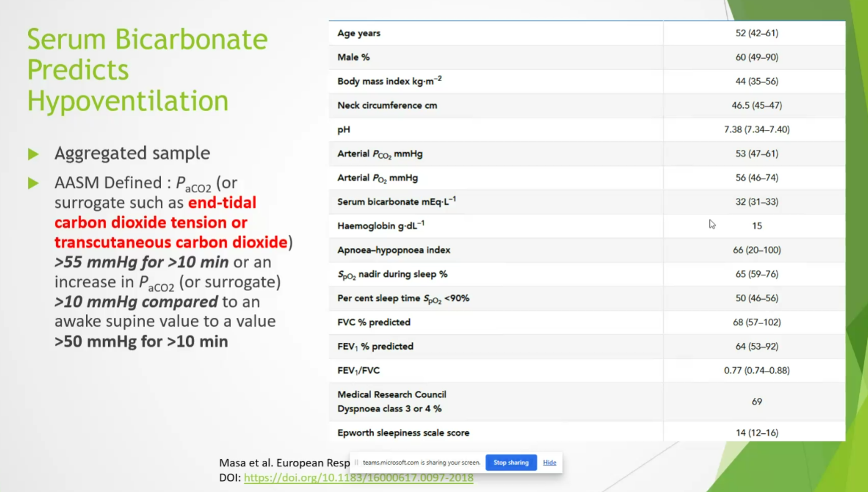Click the sharing bar grip handle
Image resolution: width=868 pixels, height=492 pixels.
coord(357,463)
